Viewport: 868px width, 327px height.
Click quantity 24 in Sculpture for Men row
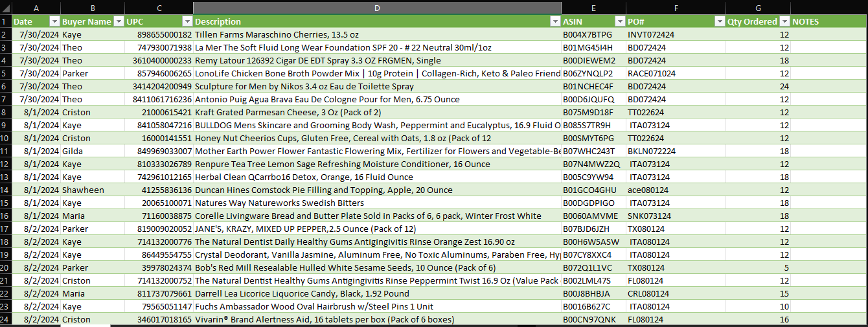758,86
